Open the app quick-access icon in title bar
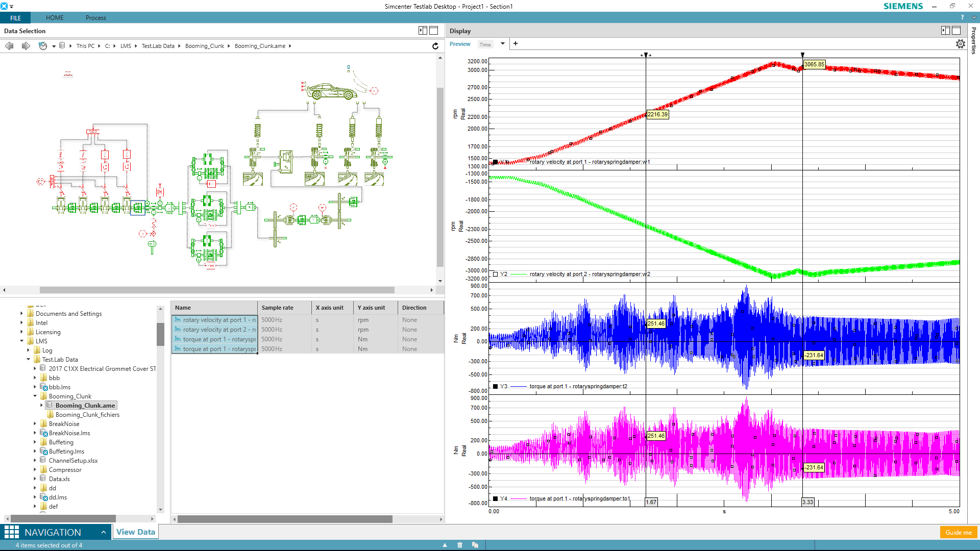 pyautogui.click(x=4, y=6)
